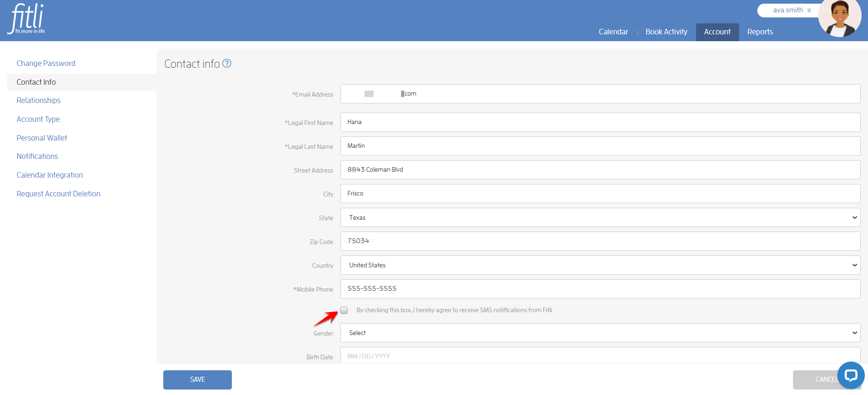The image size is (868, 395).
Task: Go to the Calendar tab
Action: (613, 32)
